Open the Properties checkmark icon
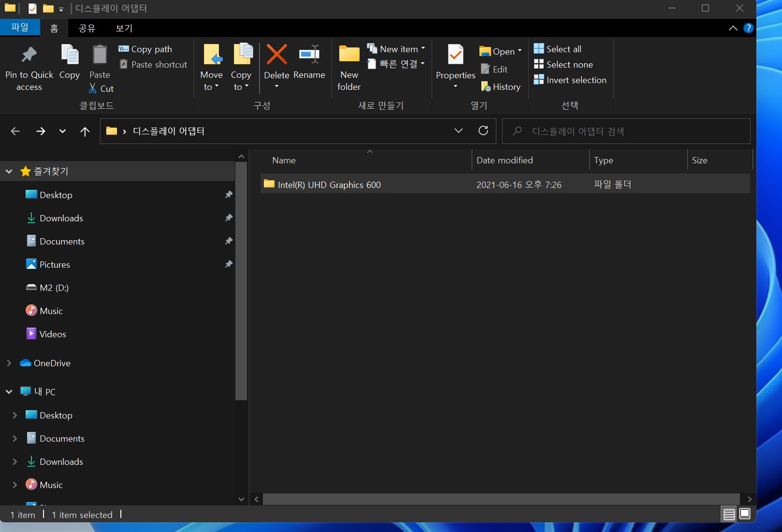This screenshot has width=782, height=532. click(x=455, y=55)
